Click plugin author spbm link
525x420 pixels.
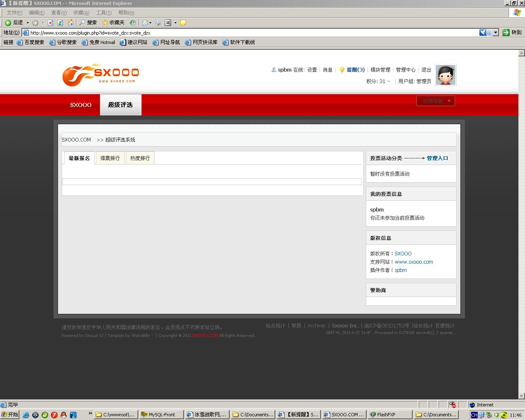(401, 270)
